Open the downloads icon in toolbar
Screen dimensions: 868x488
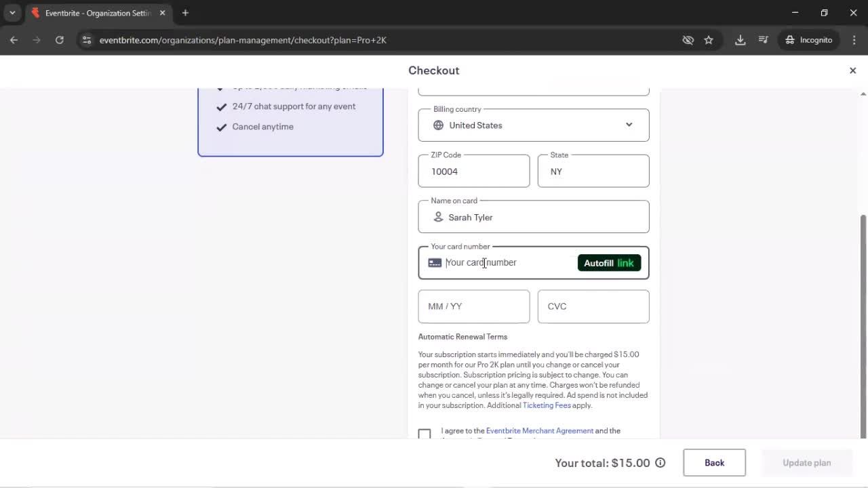(x=741, y=40)
